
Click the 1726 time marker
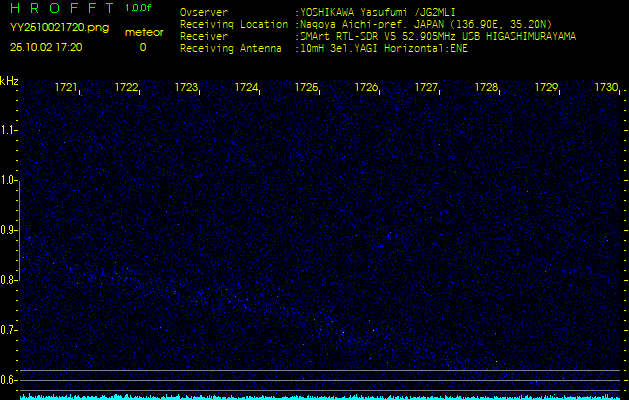click(366, 87)
